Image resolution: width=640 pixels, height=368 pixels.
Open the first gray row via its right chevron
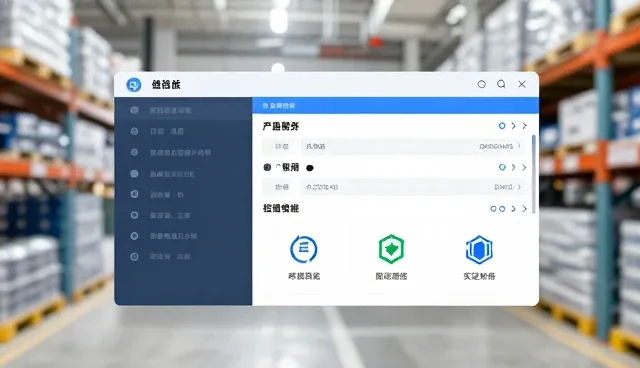tap(519, 146)
